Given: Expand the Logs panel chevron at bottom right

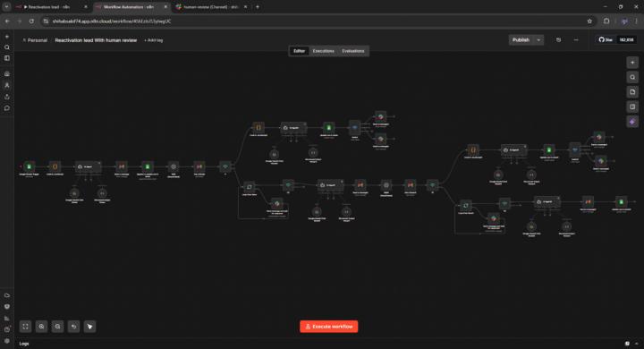Looking at the screenshot, I should point(637,344).
